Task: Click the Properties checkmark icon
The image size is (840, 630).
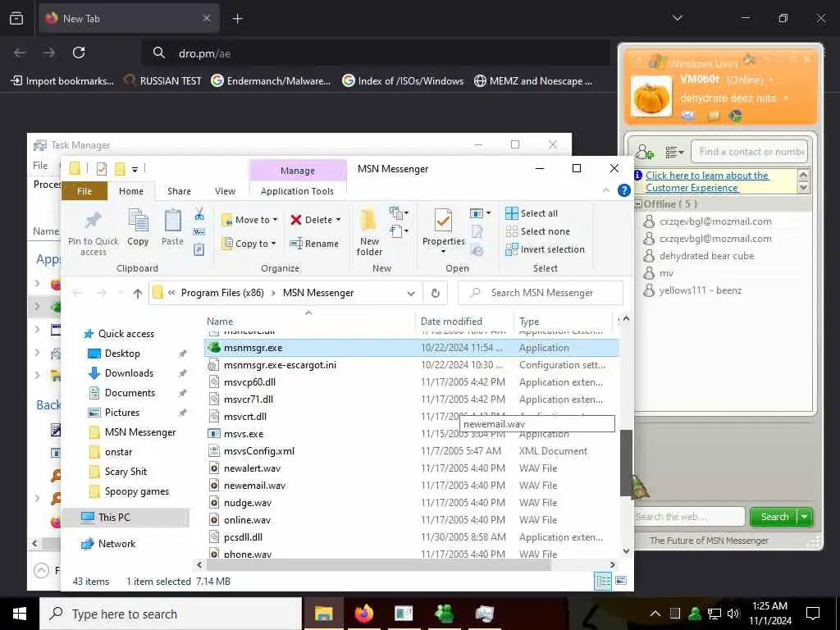Action: tap(443, 221)
